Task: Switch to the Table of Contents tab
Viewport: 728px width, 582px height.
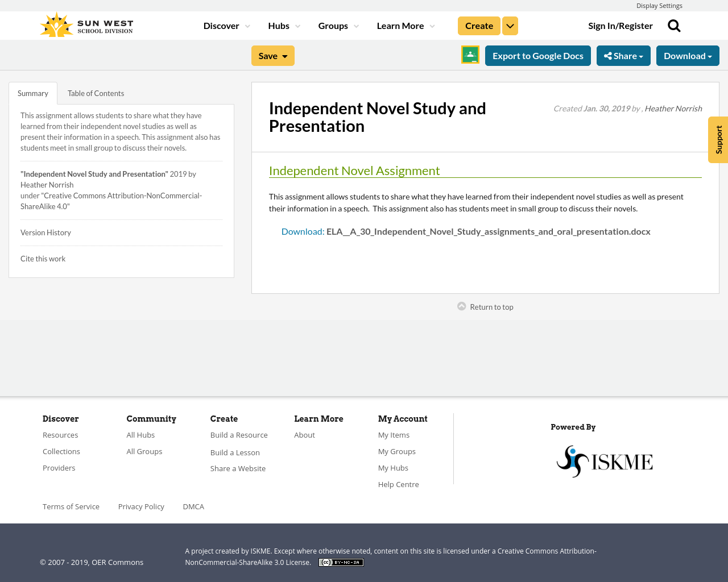Action: click(x=96, y=92)
